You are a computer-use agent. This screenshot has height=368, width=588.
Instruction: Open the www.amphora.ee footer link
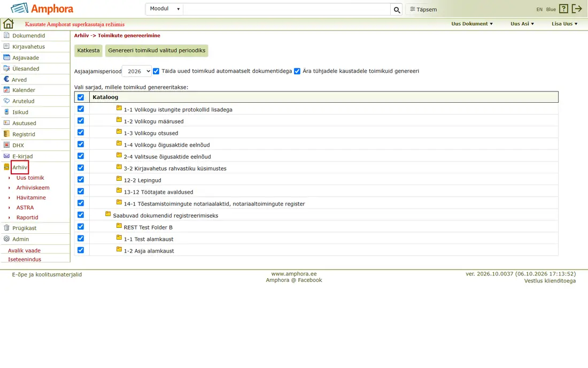tap(294, 274)
